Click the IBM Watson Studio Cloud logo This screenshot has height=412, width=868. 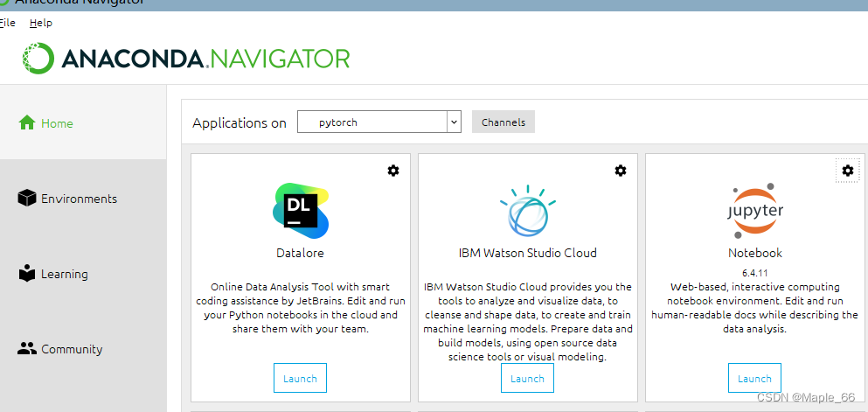click(x=528, y=211)
